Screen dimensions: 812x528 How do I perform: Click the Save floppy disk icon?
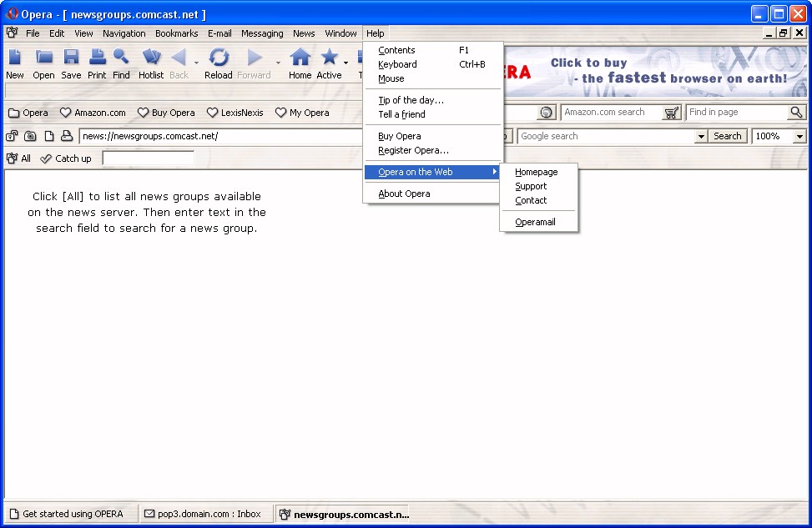[x=71, y=58]
